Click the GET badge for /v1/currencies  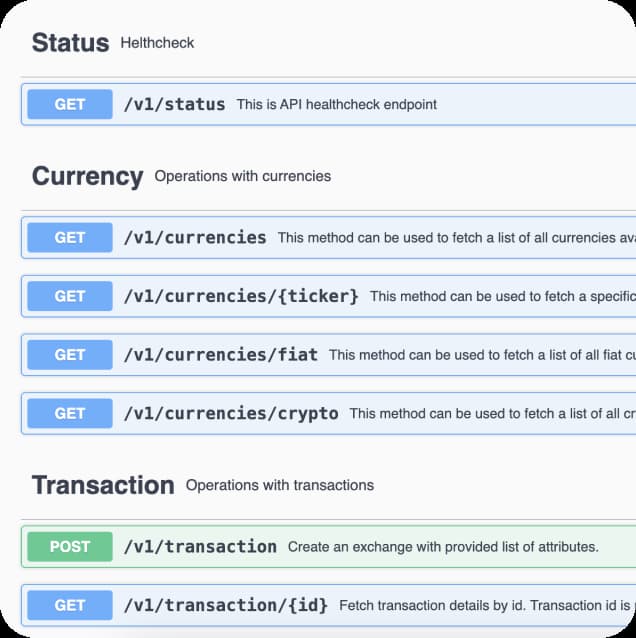(x=70, y=238)
